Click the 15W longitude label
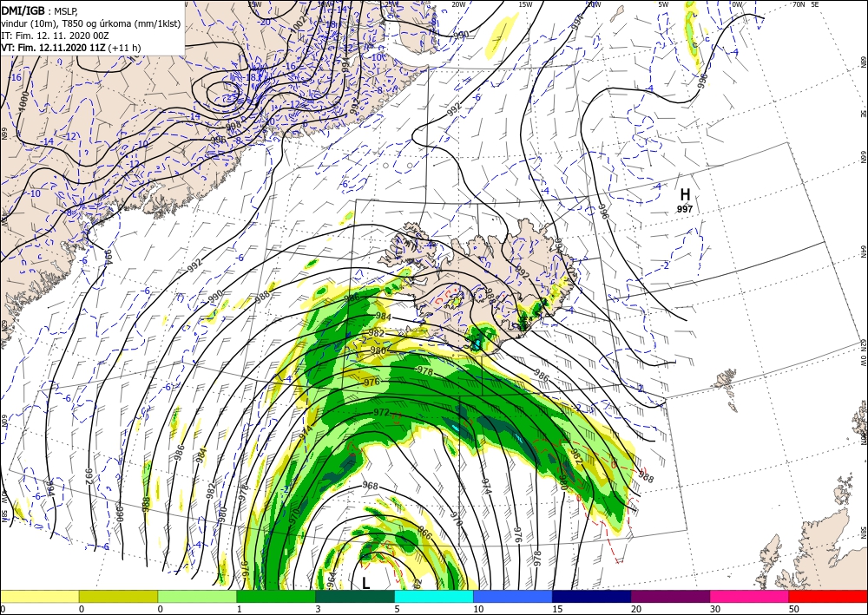 pyautogui.click(x=525, y=4)
